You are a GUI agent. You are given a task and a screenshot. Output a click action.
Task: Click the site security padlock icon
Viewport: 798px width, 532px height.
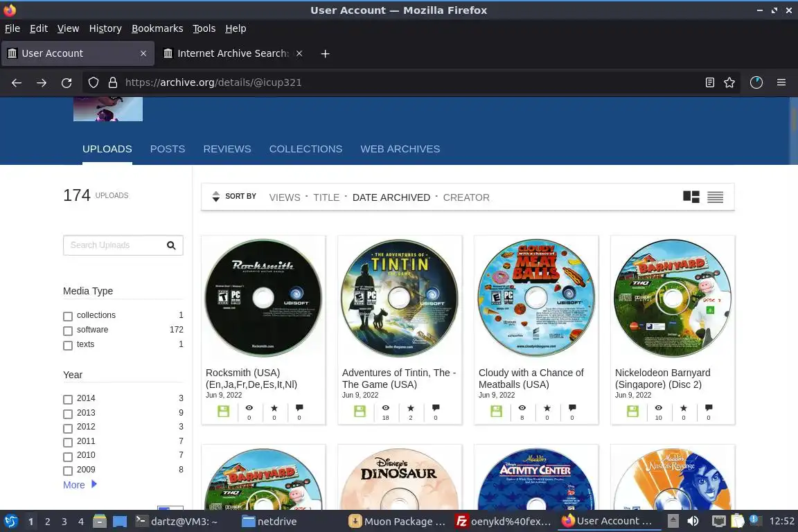(x=113, y=82)
